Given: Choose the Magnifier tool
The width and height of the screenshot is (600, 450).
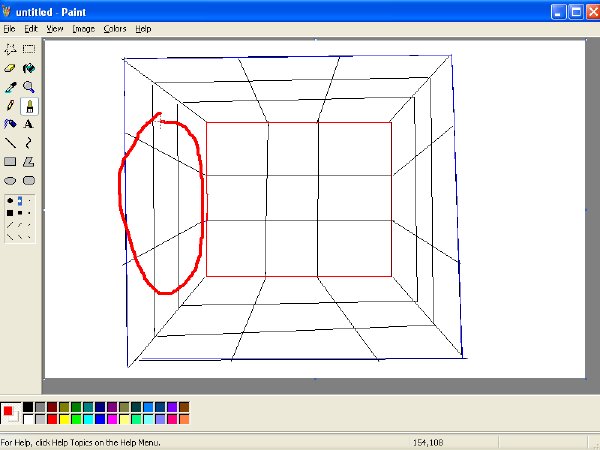Looking at the screenshot, I should (29, 87).
